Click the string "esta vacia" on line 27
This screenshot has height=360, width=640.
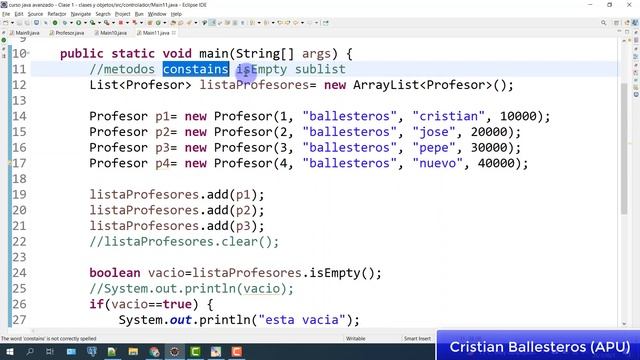pos(302,320)
